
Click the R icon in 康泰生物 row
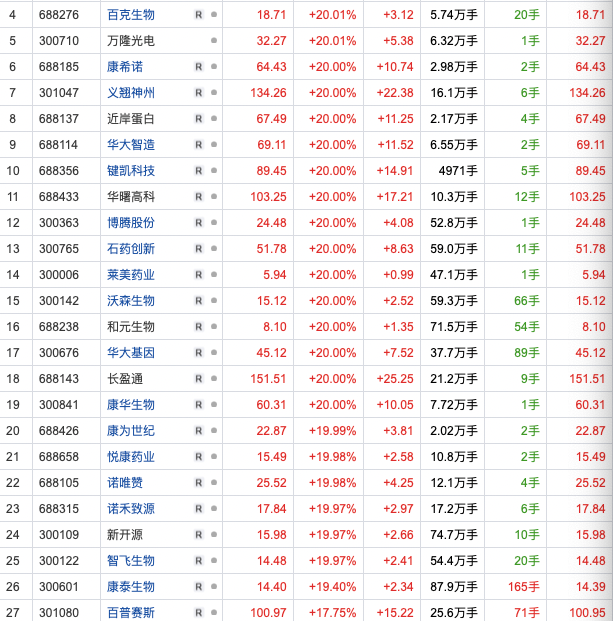[198, 587]
